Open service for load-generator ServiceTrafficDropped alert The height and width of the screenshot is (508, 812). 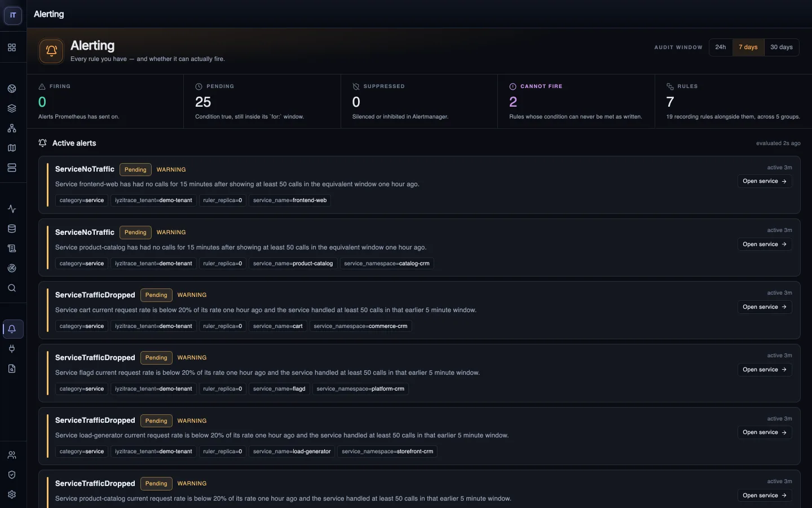(x=765, y=432)
